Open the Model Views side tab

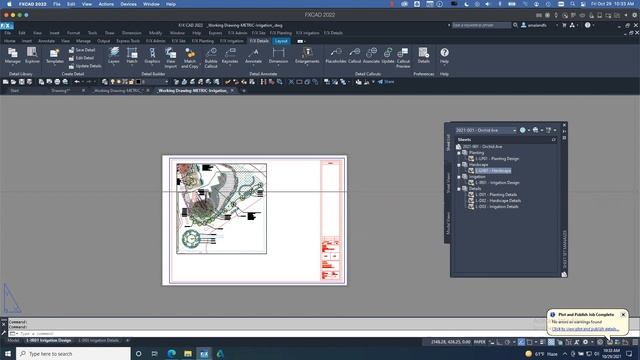(448, 223)
